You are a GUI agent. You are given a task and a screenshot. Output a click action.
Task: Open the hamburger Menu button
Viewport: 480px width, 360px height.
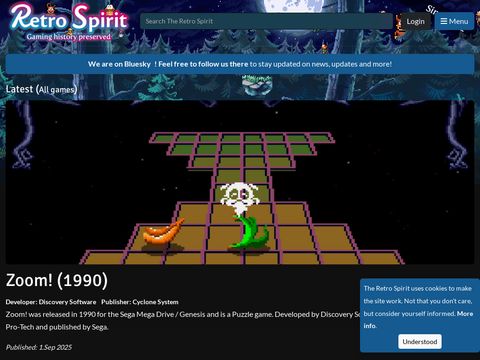454,21
